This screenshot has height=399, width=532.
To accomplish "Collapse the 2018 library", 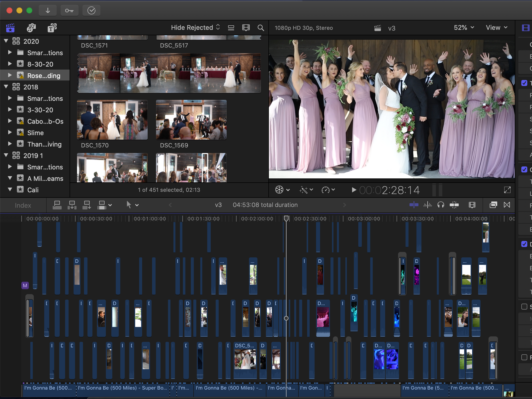I will pos(6,87).
